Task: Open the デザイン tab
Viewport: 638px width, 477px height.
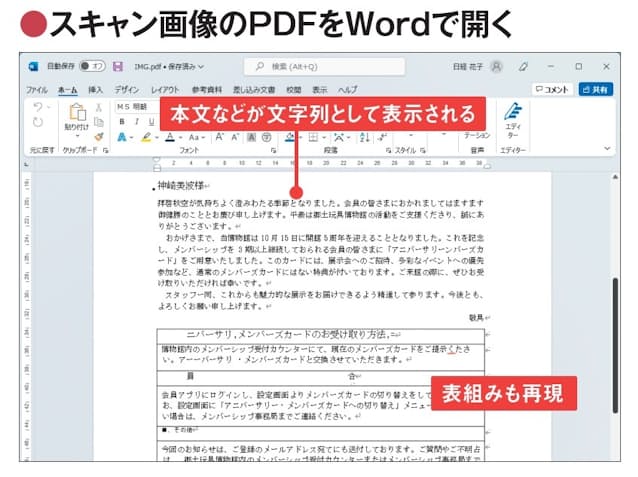Action: click(127, 90)
